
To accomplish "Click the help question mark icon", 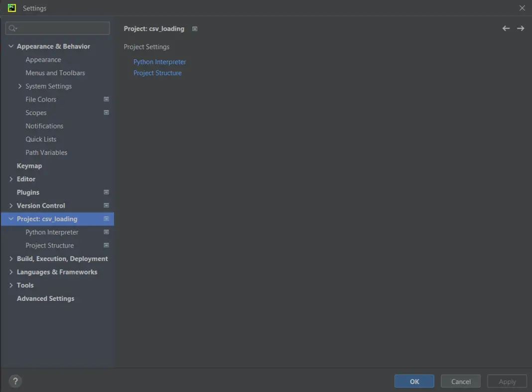I will tap(15, 382).
